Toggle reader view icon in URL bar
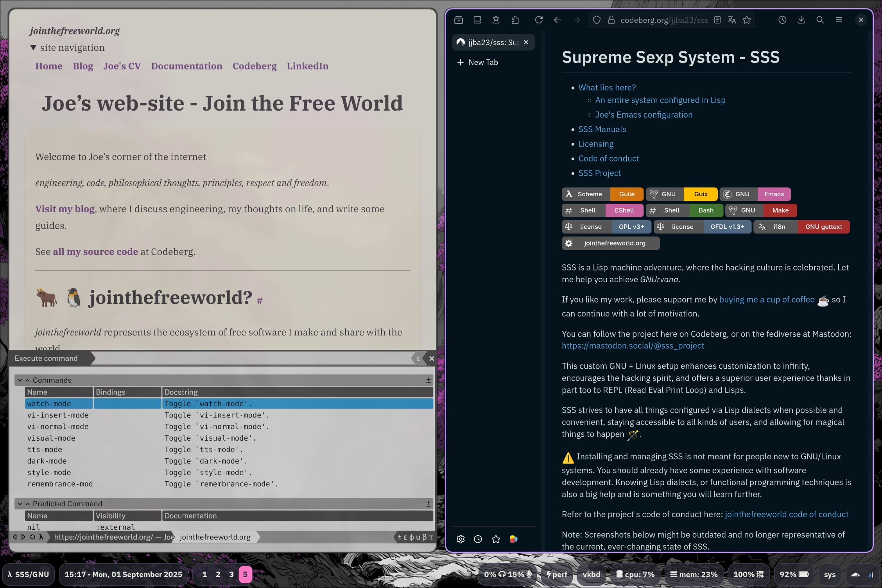The image size is (882, 588). click(717, 20)
